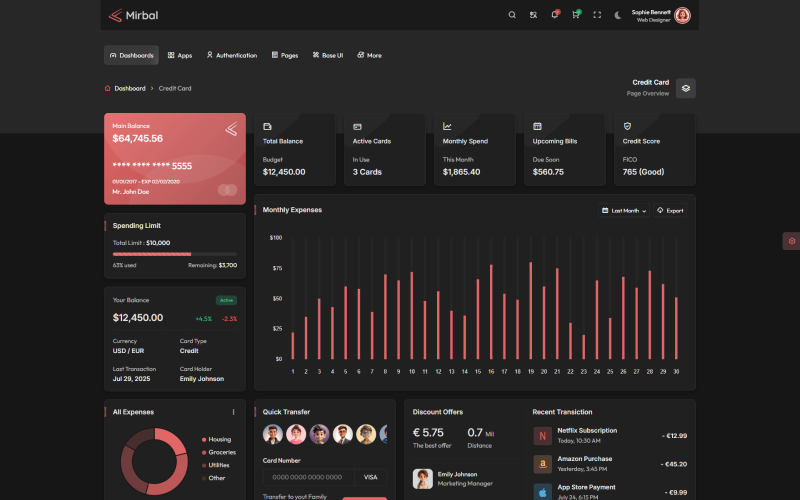Click the Card Number input field
Viewport: 800px width, 500px height.
pyautogui.click(x=308, y=478)
